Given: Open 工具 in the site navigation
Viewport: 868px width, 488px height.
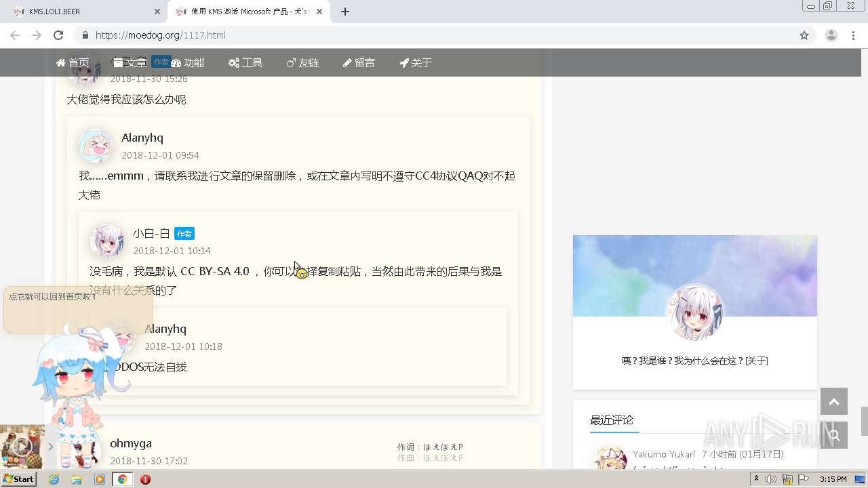Looking at the screenshot, I should pyautogui.click(x=245, y=63).
